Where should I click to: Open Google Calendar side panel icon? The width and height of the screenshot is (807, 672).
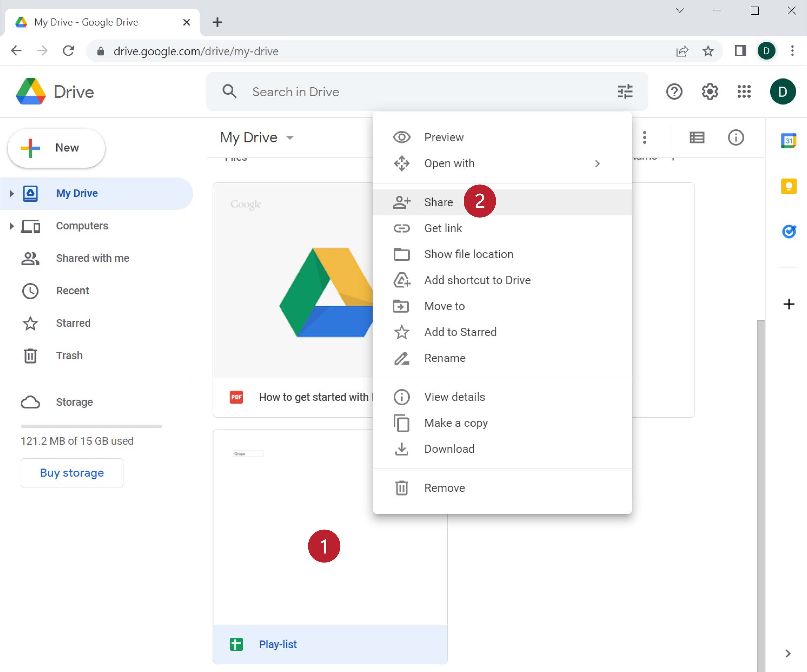click(x=789, y=141)
